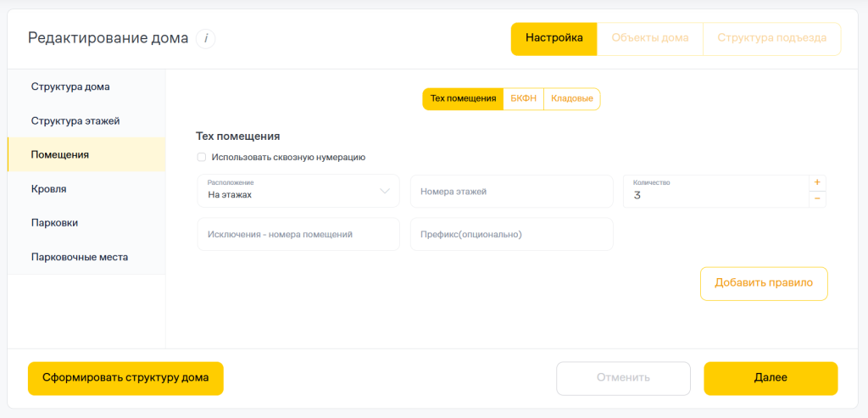The height and width of the screenshot is (418, 868).
Task: Increase Количество with the plus button
Action: 817,182
